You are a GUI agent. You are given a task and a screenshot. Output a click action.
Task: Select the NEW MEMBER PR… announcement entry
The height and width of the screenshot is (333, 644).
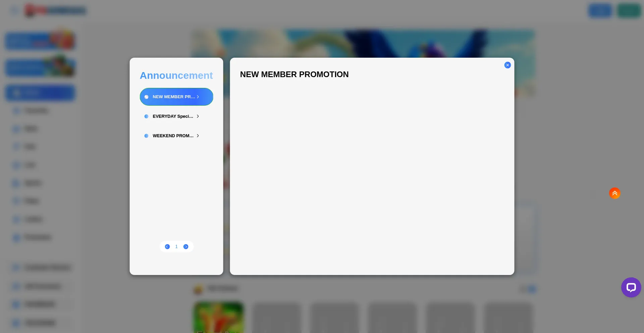(x=173, y=97)
